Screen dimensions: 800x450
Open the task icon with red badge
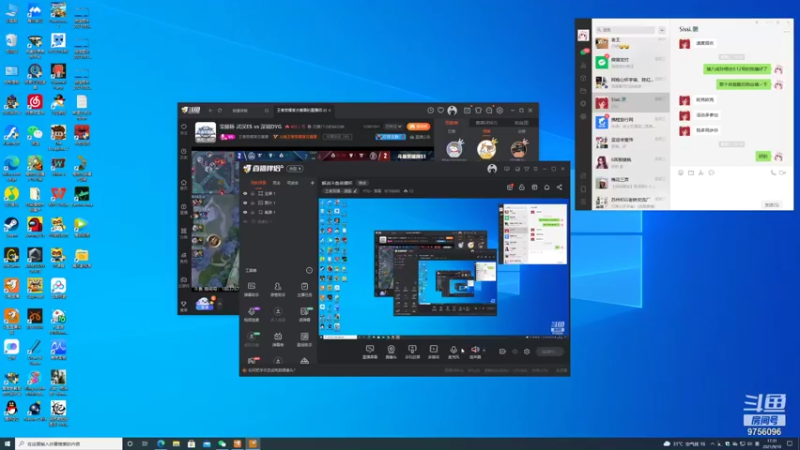[510, 187]
